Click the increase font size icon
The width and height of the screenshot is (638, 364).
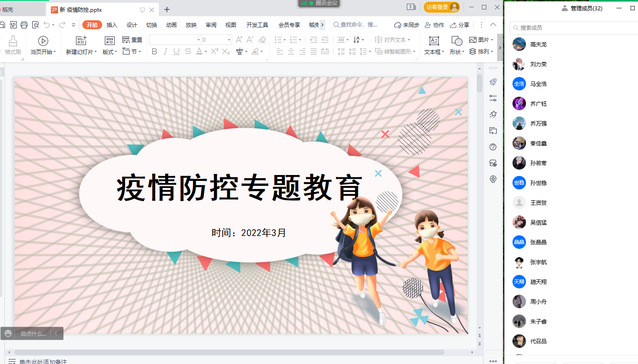pos(239,39)
